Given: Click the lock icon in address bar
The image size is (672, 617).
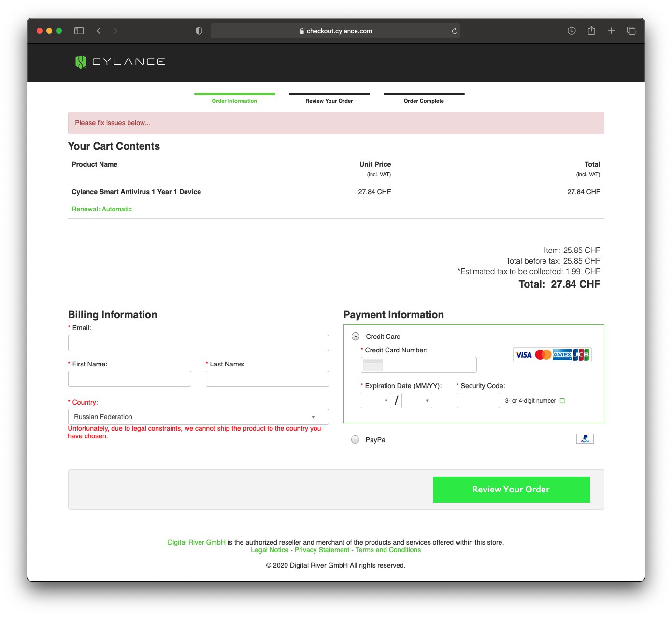Looking at the screenshot, I should click(302, 31).
